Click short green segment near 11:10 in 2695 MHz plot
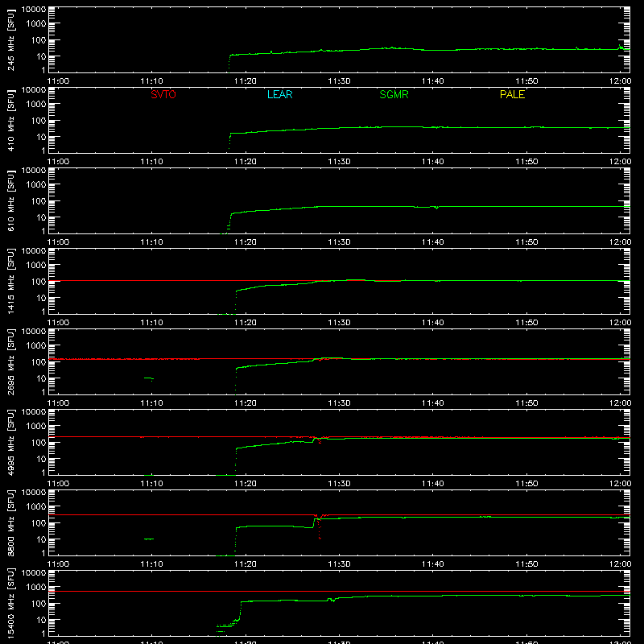 pos(149,378)
